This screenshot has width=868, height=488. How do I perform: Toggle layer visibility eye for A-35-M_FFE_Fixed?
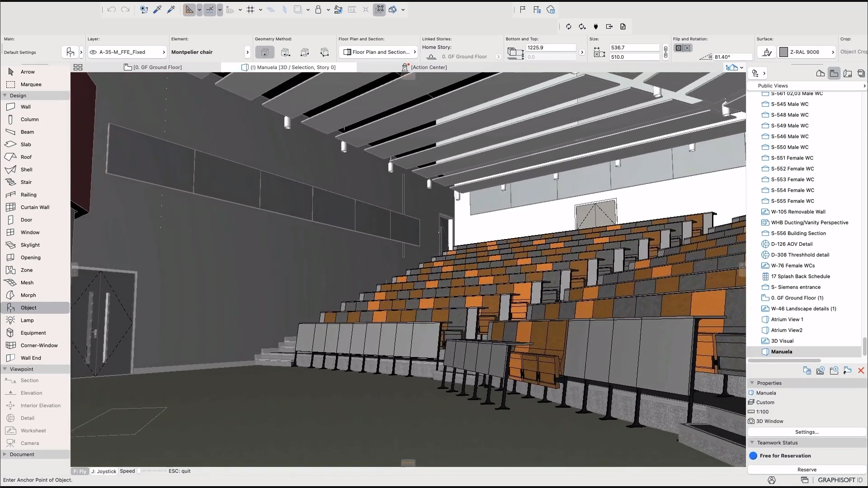pos(93,52)
